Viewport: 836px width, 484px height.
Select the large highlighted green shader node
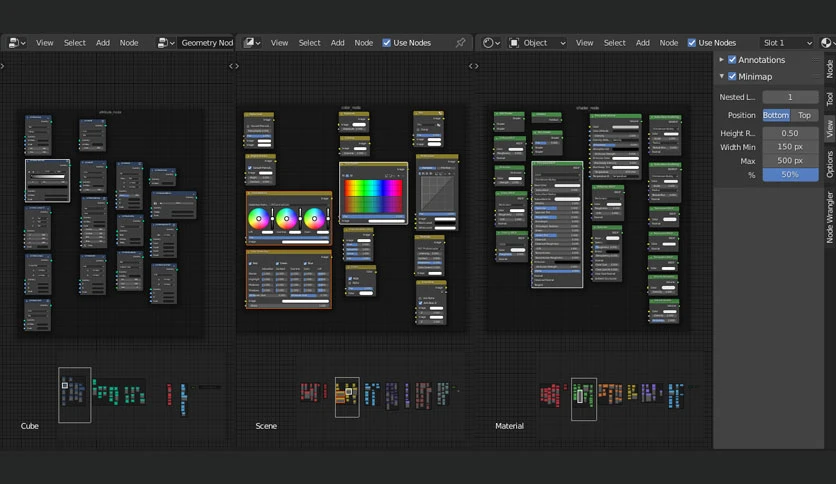click(557, 224)
